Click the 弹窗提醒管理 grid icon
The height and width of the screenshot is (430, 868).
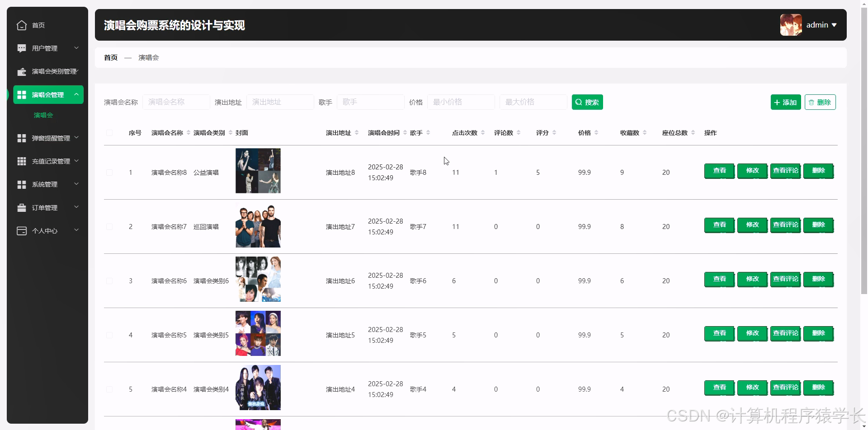point(22,138)
